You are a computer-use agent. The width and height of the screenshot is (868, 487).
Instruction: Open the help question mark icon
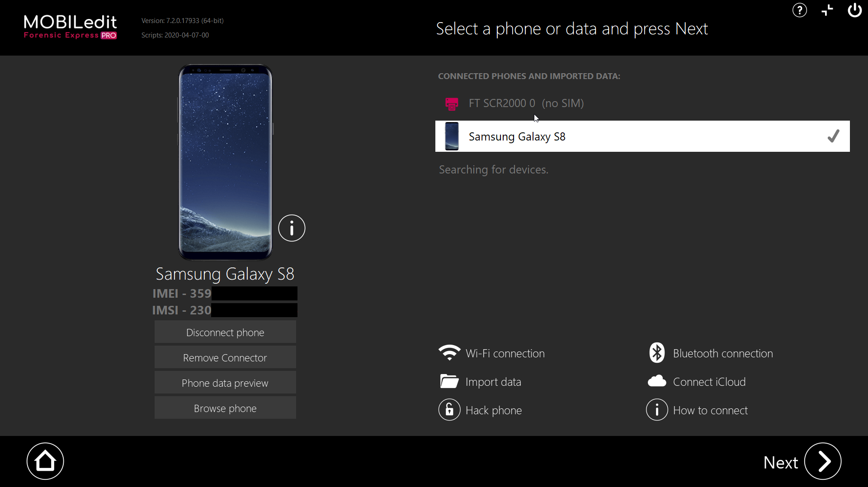(x=799, y=10)
